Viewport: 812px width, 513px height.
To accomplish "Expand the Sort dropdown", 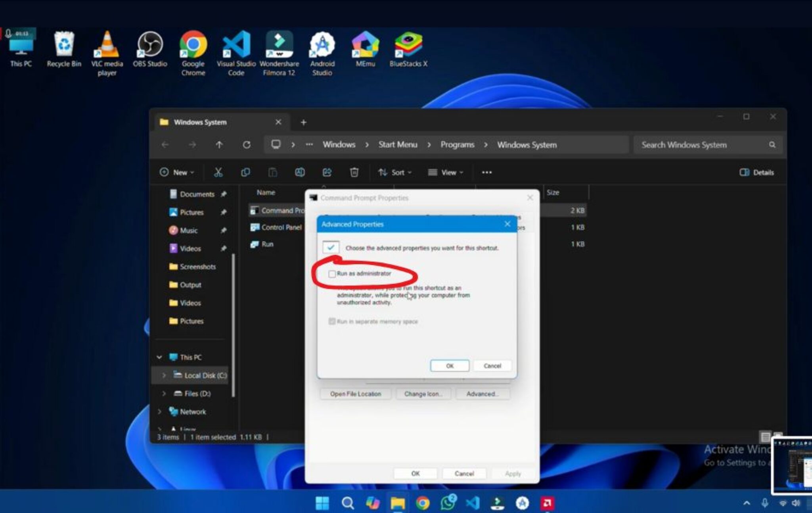I will pos(395,172).
